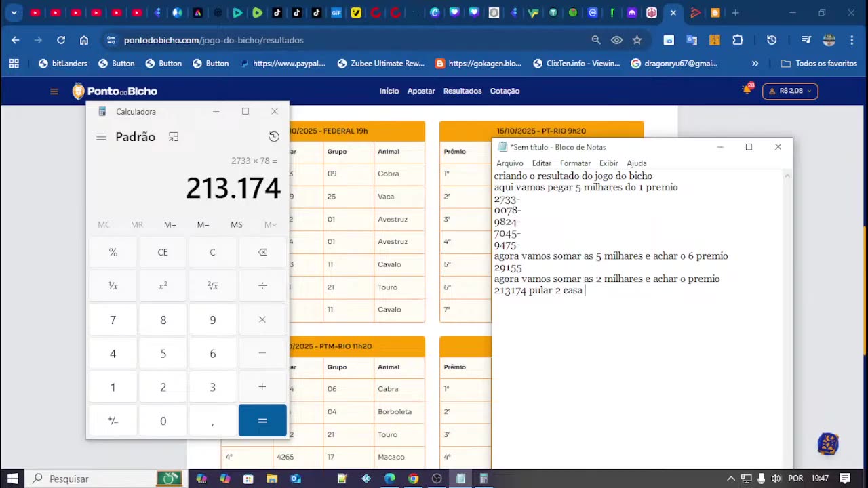Click the taskbar Pesquisar search box

click(106, 479)
